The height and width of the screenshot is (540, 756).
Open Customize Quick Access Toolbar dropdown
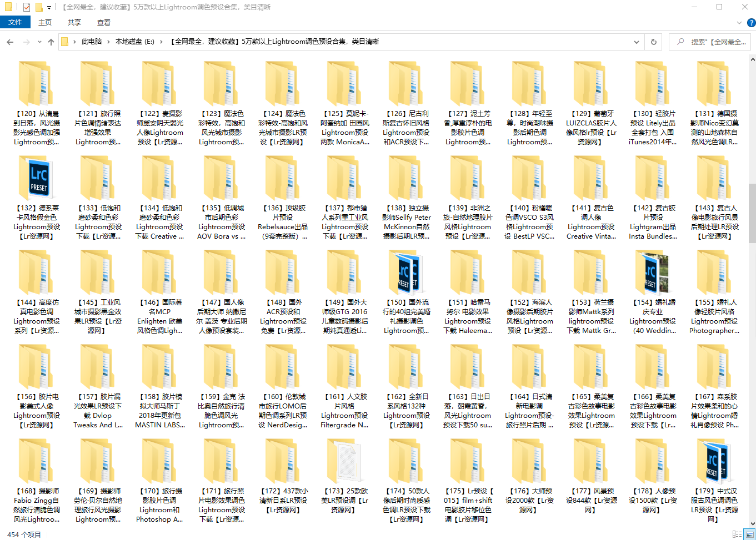(x=49, y=7)
